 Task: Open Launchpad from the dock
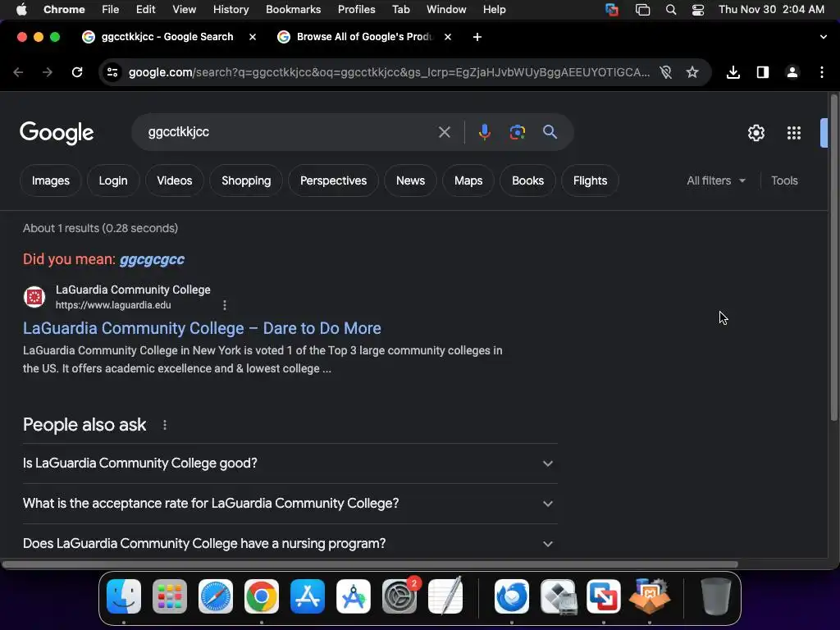170,596
